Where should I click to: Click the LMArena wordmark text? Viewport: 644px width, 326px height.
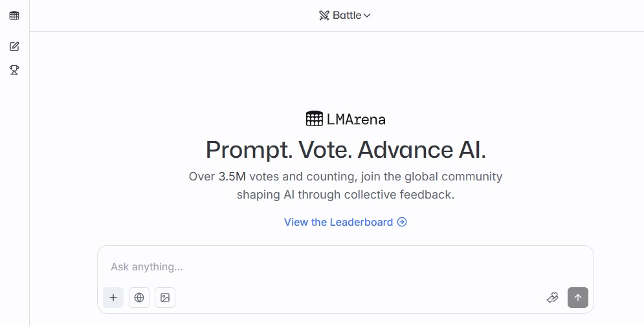(x=356, y=120)
